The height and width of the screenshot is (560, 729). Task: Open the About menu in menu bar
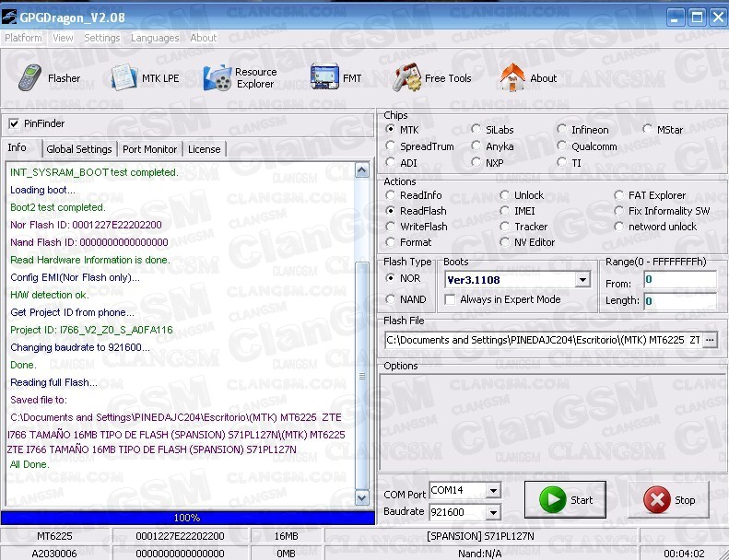click(x=203, y=38)
